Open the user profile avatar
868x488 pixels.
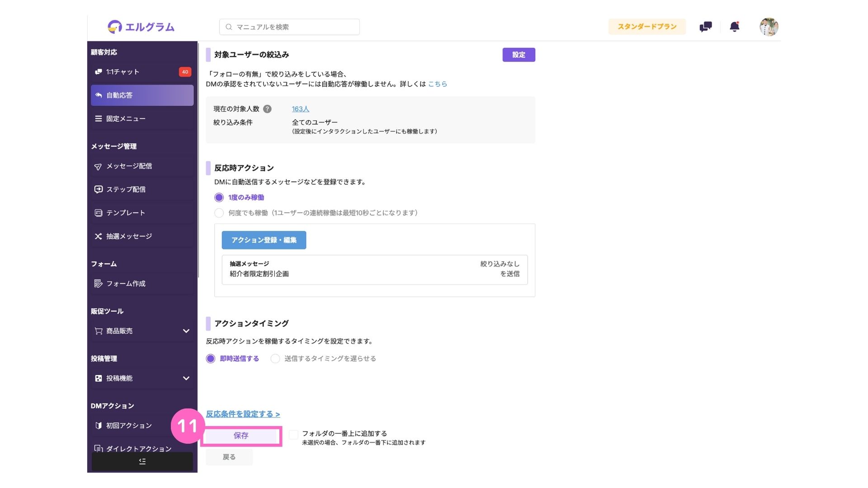point(769,27)
